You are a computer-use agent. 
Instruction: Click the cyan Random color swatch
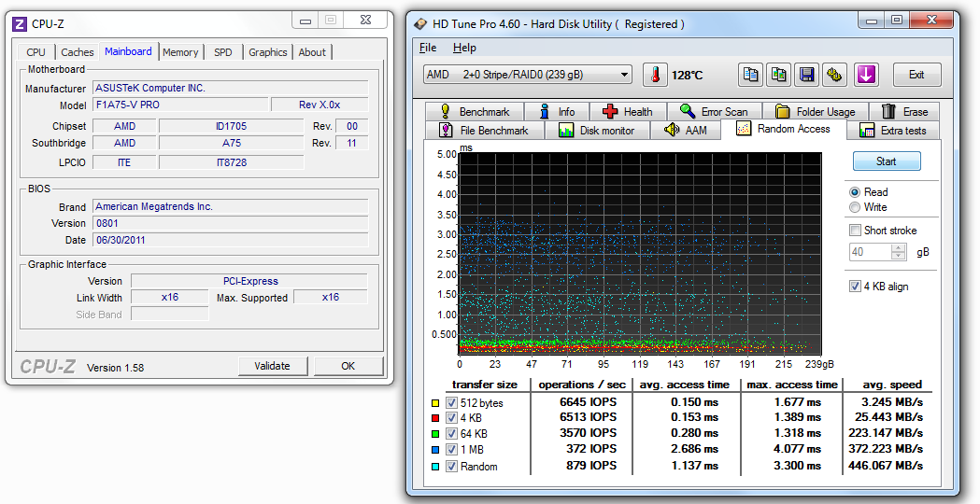pos(435,467)
